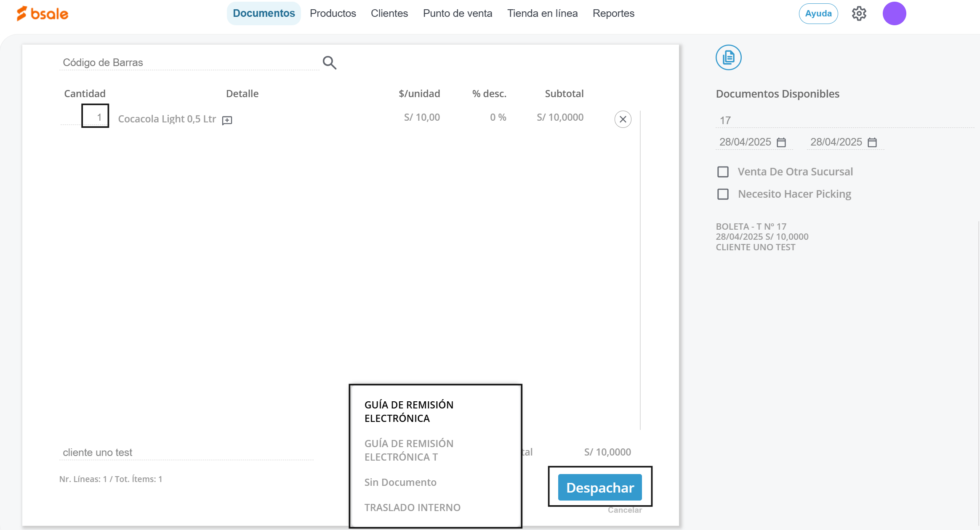Enable Venta De Otra Sucursal checkbox

[x=723, y=172]
